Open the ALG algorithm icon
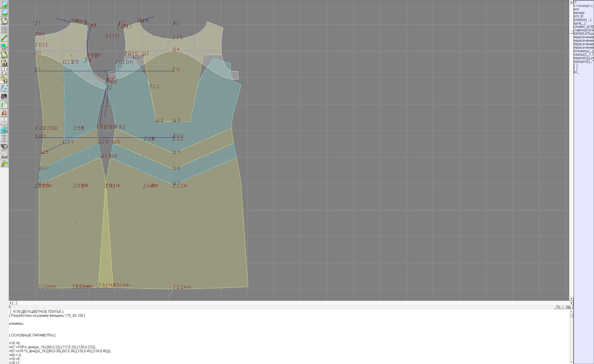 coord(4,155)
